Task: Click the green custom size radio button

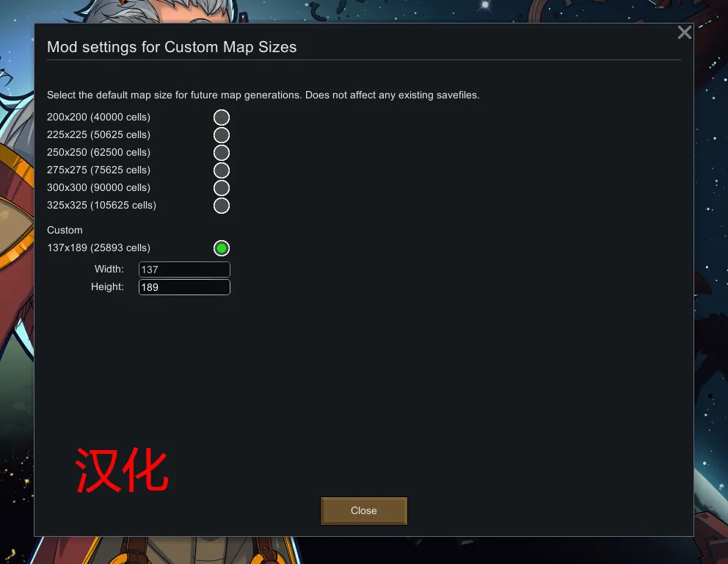Action: (x=222, y=248)
